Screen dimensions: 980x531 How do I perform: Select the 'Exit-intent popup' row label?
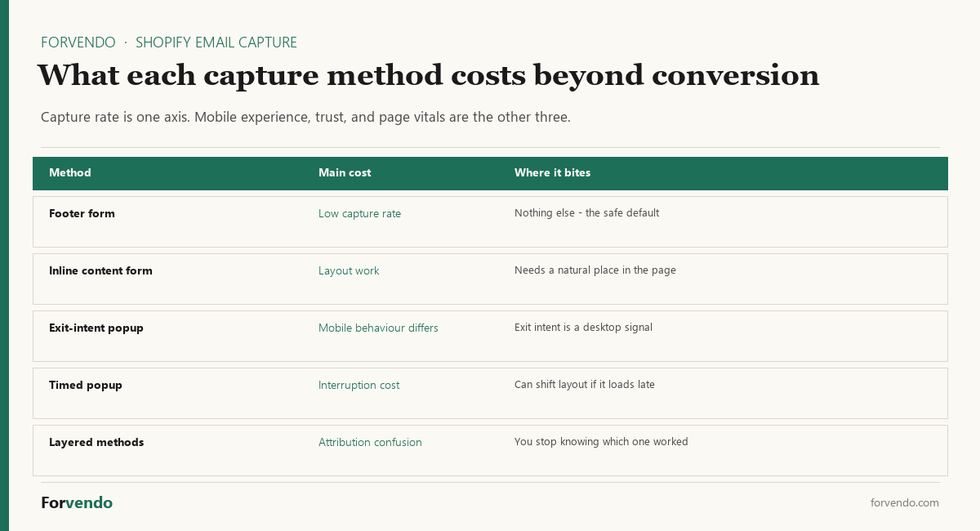point(96,328)
